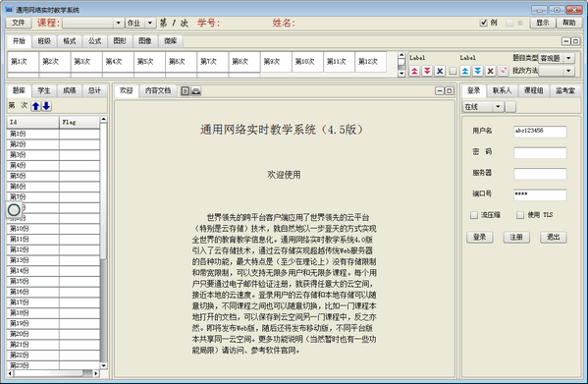Click the dark blue X icon
588x384 pixels.
(440, 71)
